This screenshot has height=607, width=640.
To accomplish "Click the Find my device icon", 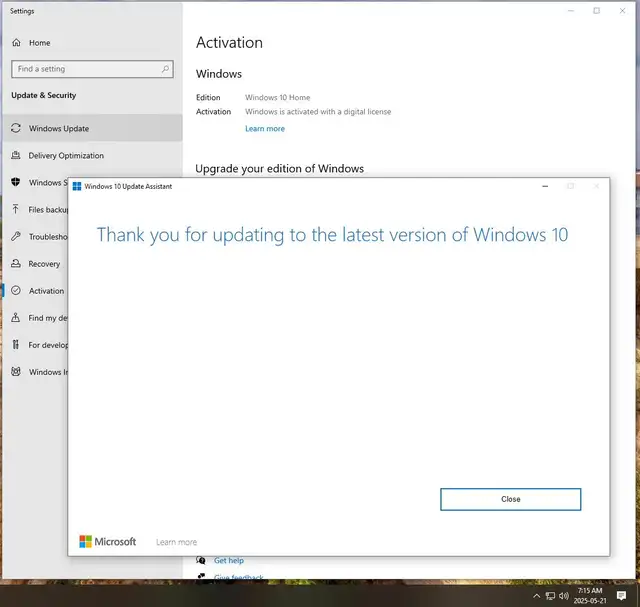I will tap(16, 317).
